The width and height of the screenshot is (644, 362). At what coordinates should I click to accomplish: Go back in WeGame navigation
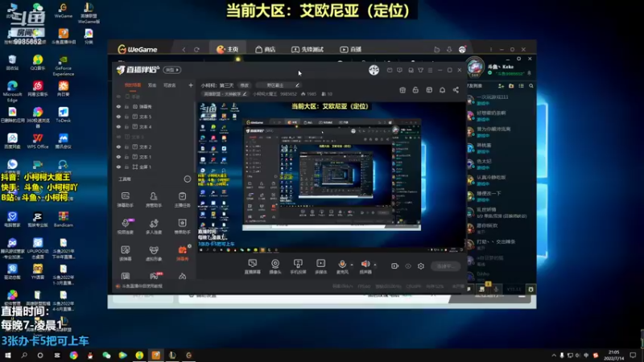point(184,50)
